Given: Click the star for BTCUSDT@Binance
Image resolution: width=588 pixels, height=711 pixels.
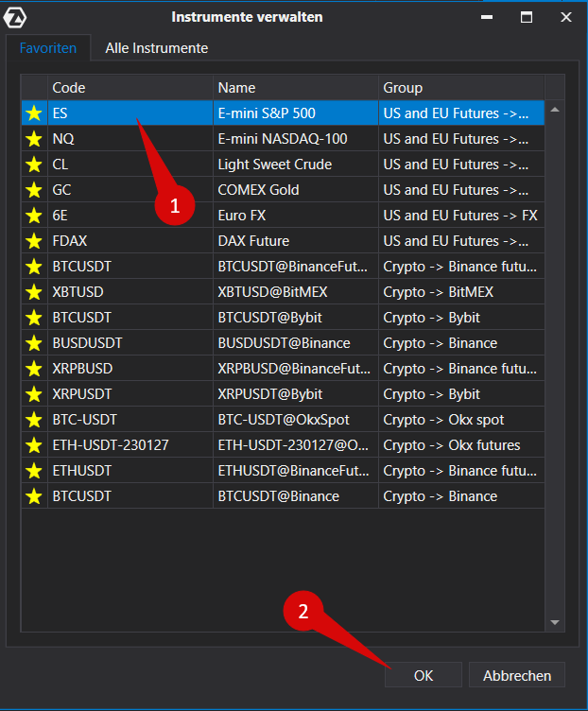Looking at the screenshot, I should pos(34,496).
